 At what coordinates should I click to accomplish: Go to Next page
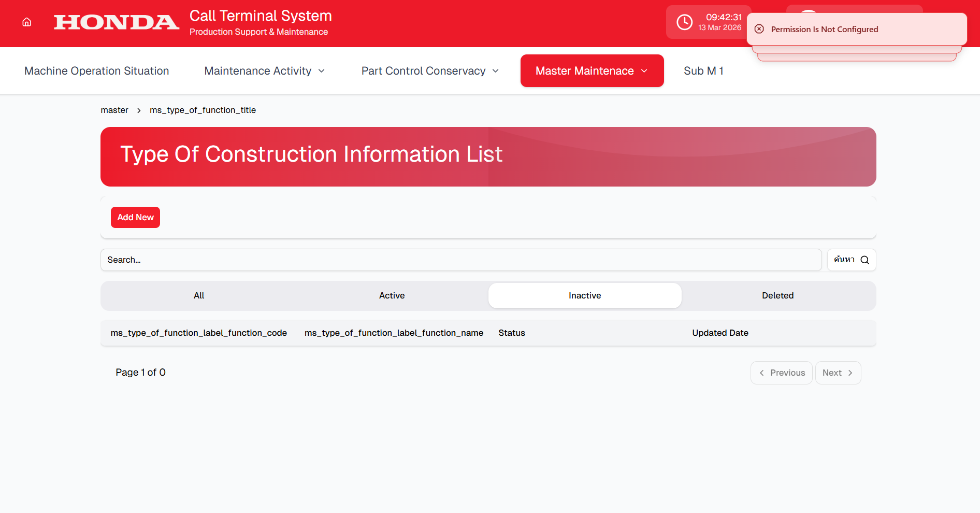click(x=838, y=373)
